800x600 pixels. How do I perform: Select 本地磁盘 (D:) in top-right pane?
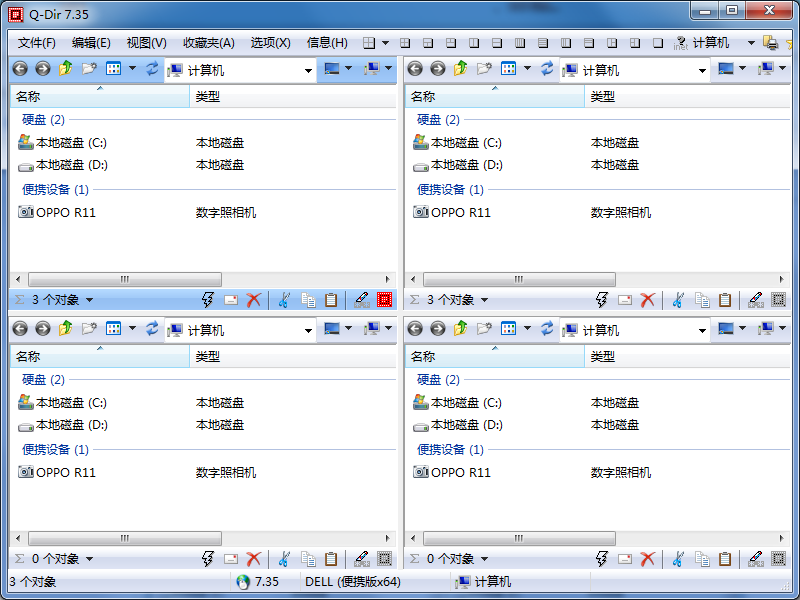coord(469,165)
